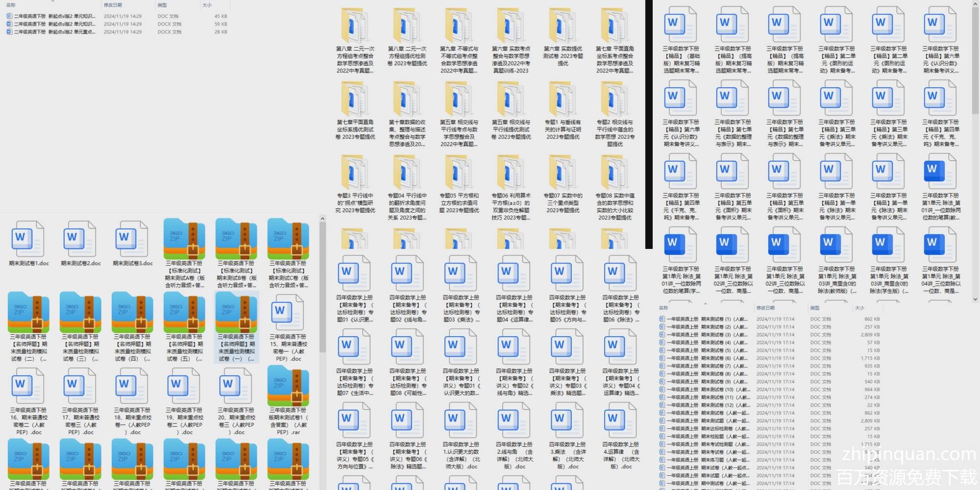
Task: Open 四年级数学上册 4.运算律 (北师大版) .doc
Action: [621, 421]
